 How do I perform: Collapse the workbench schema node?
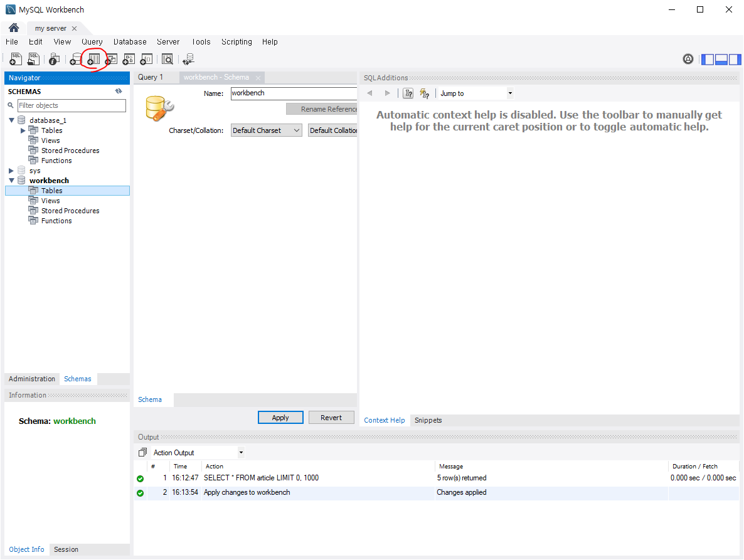11,181
